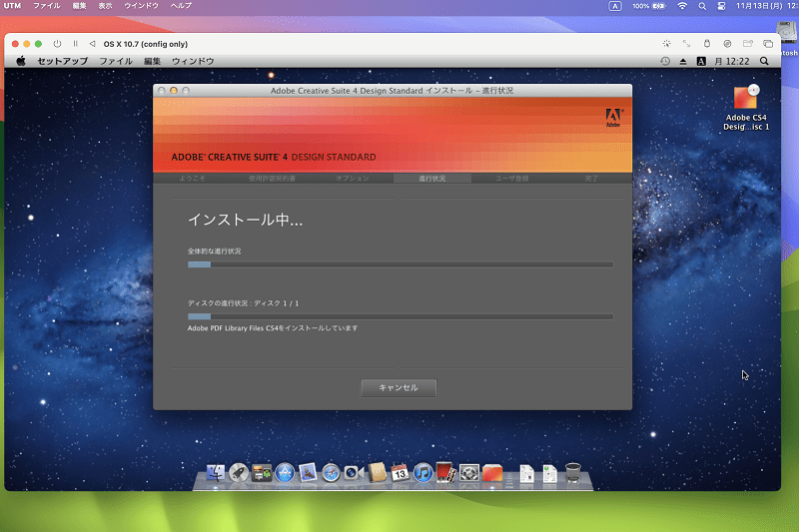Open セットアップ menu in guest menu bar
The height and width of the screenshot is (532, 799).
62,61
